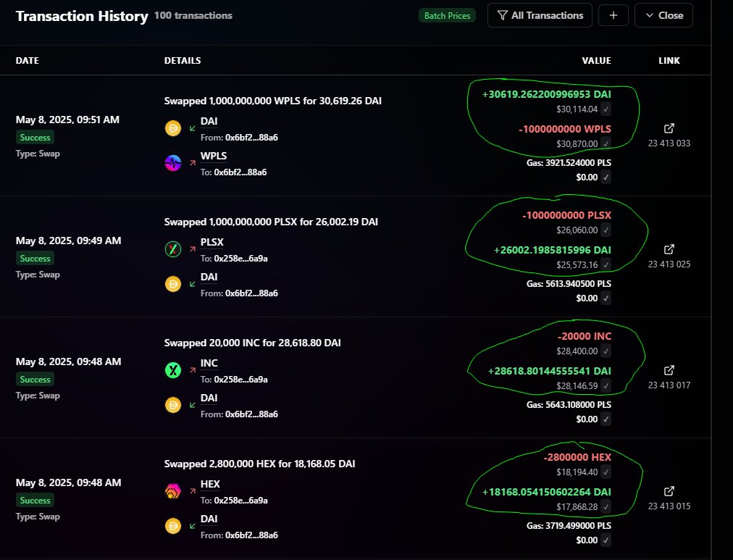The width and height of the screenshot is (733, 560).
Task: Open block number 23 413 017
Action: coord(669,385)
